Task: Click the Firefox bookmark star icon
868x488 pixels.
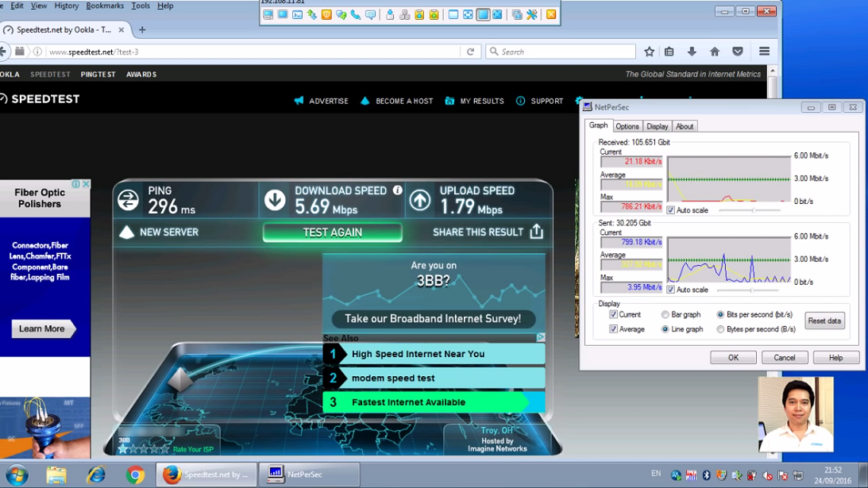Action: tap(649, 52)
